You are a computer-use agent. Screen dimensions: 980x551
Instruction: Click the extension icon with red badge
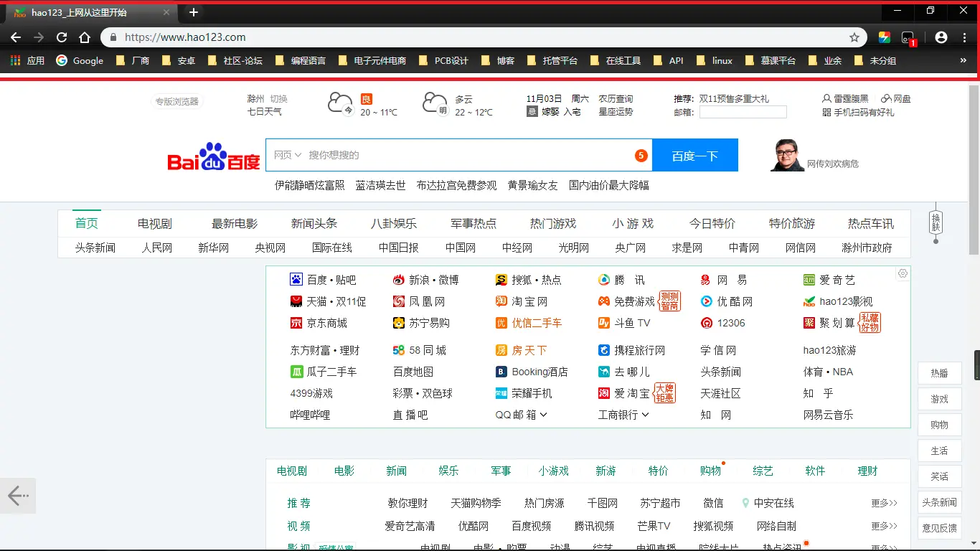coord(908,39)
